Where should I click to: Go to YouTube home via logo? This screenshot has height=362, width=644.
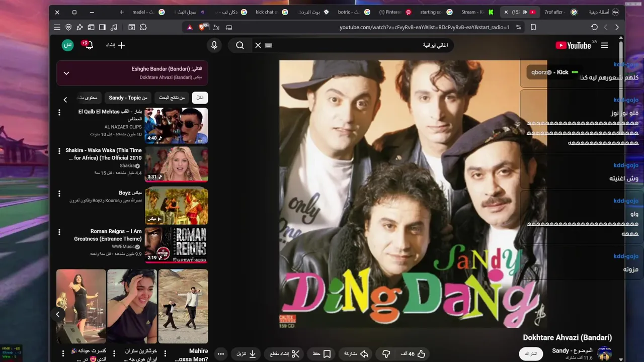click(x=573, y=45)
